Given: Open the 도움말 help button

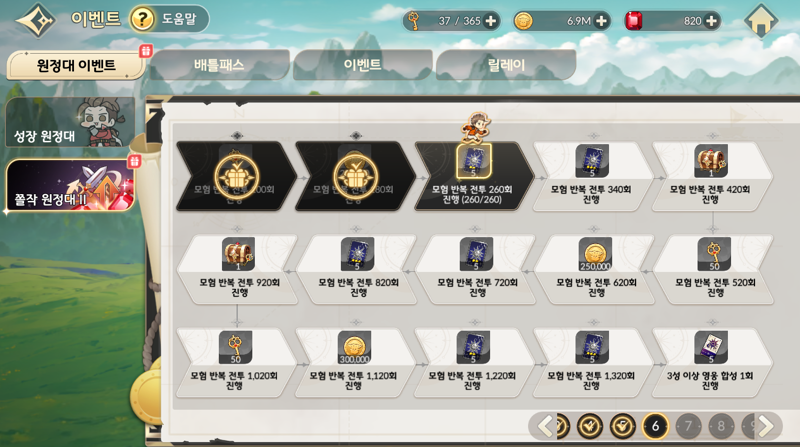Looking at the screenshot, I should (168, 19).
